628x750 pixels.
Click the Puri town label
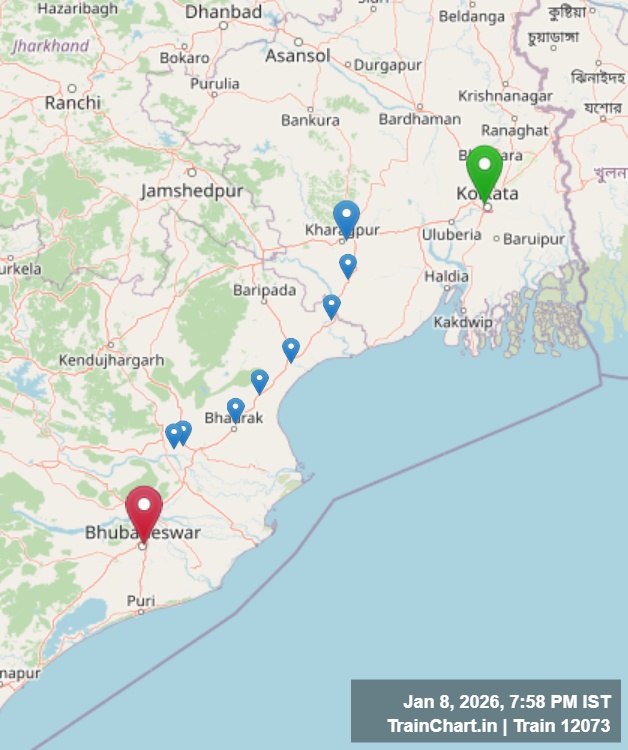[141, 601]
